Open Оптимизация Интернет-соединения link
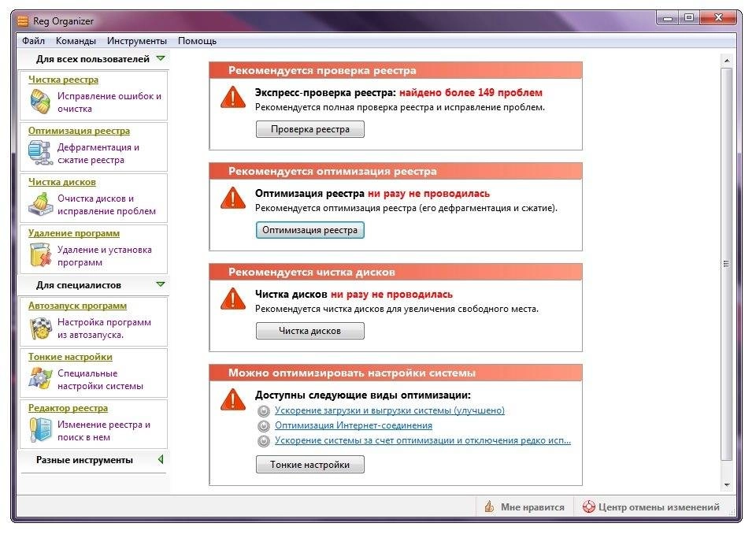The width and height of the screenshot is (756, 538). pos(354,425)
